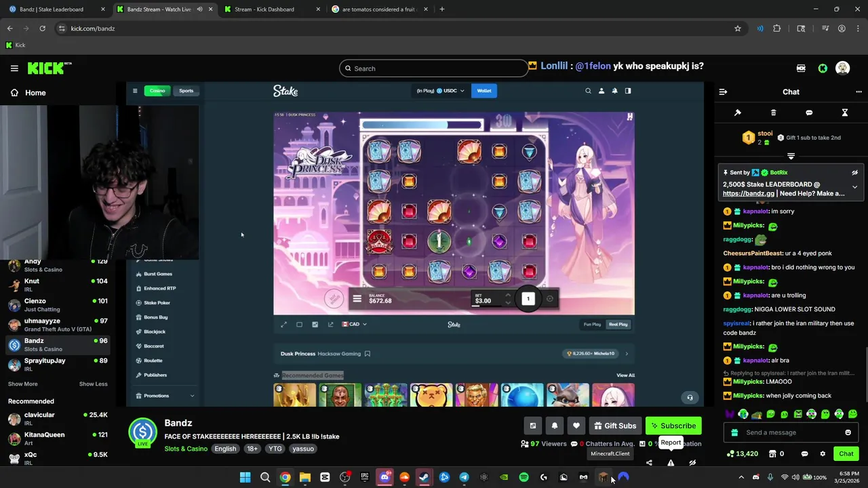Click the Subscribe button
Image resolution: width=868 pixels, height=488 pixels.
coord(673,426)
